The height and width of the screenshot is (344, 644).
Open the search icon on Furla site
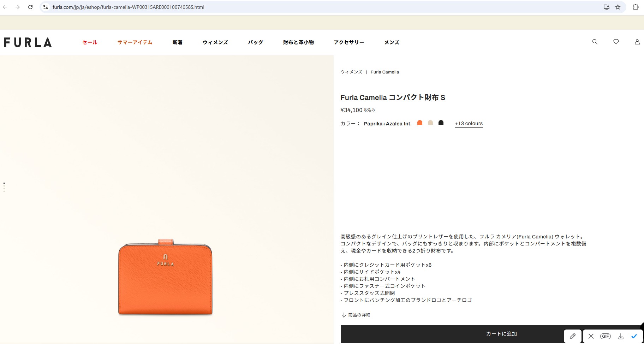click(x=595, y=42)
